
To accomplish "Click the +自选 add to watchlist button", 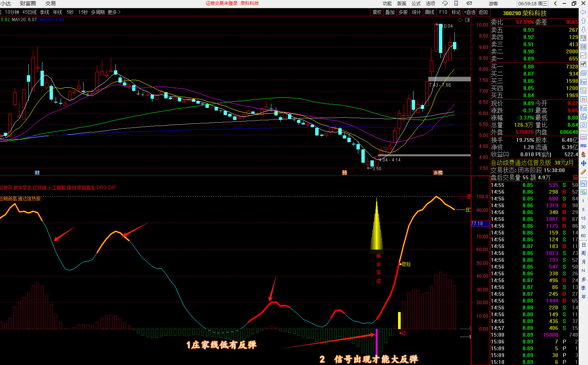I will click(x=470, y=12).
